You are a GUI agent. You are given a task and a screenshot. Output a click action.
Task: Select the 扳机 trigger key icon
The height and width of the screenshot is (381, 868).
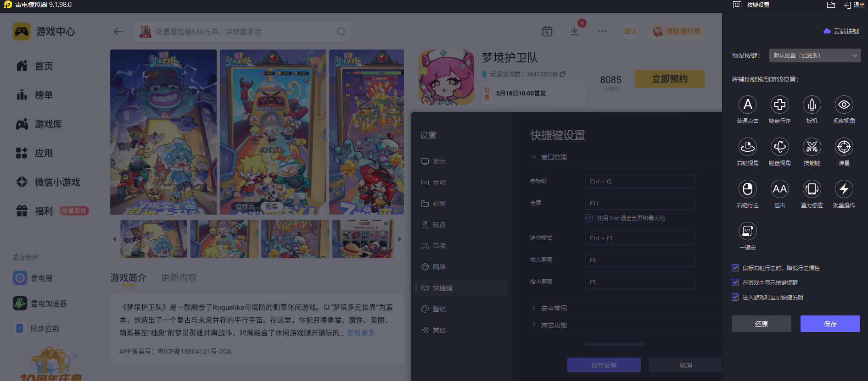[x=812, y=105]
